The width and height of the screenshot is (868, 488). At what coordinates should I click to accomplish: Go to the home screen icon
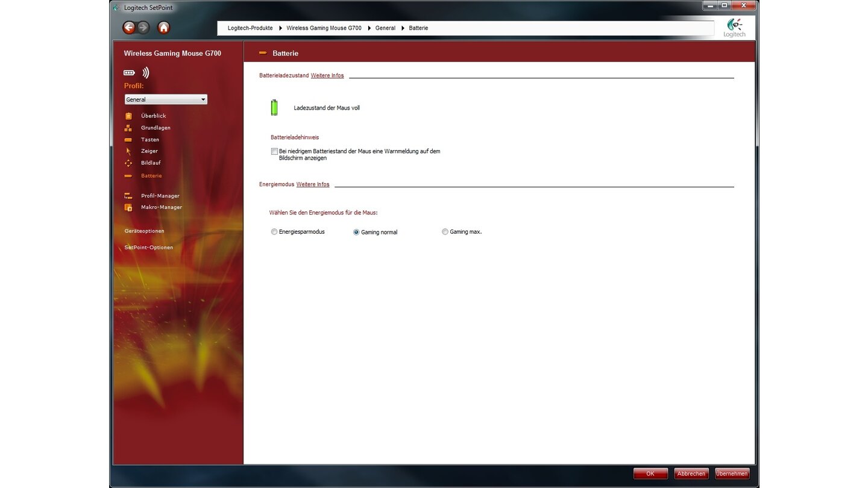(163, 28)
